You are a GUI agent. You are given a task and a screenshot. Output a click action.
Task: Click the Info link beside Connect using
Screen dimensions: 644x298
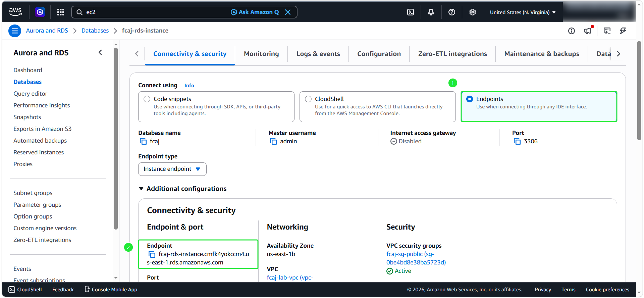189,86
